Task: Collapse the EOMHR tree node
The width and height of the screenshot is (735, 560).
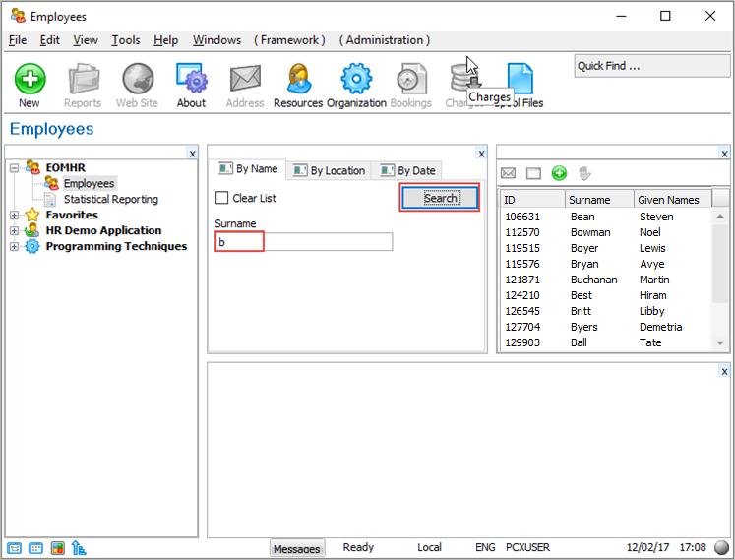Action: tap(14, 167)
